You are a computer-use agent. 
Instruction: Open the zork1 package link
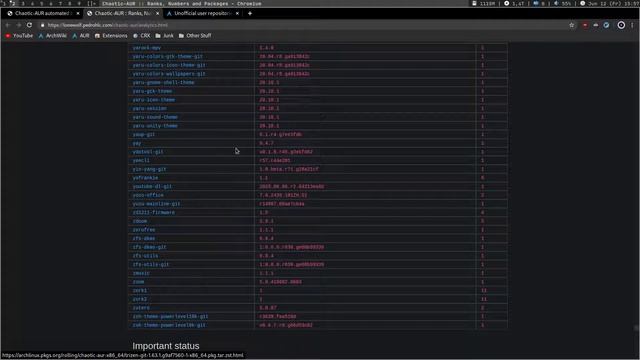point(140,291)
